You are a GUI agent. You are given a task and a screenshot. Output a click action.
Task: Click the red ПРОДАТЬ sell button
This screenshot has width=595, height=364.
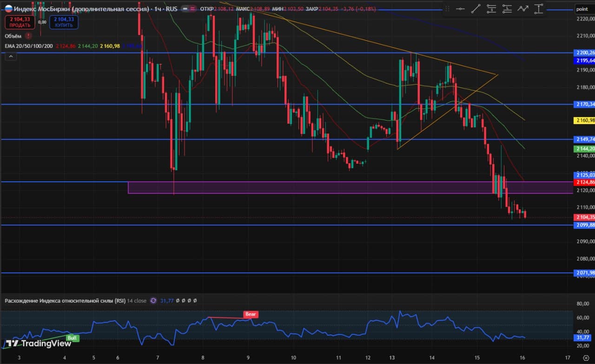click(x=20, y=21)
